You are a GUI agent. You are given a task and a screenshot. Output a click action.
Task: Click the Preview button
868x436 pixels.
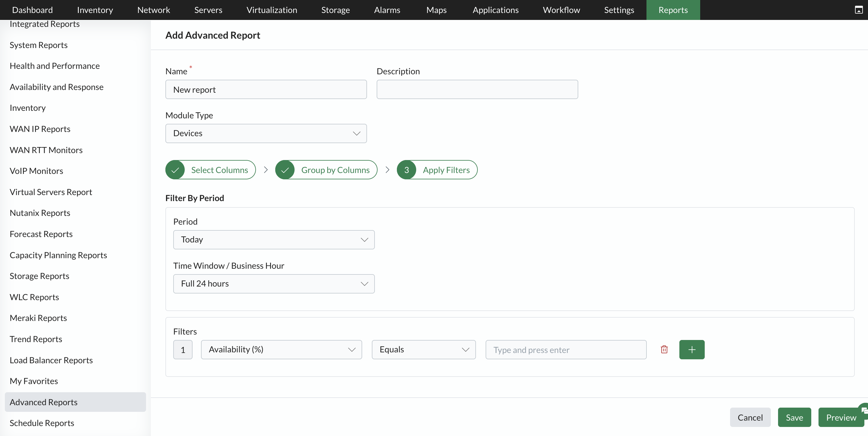(x=841, y=417)
